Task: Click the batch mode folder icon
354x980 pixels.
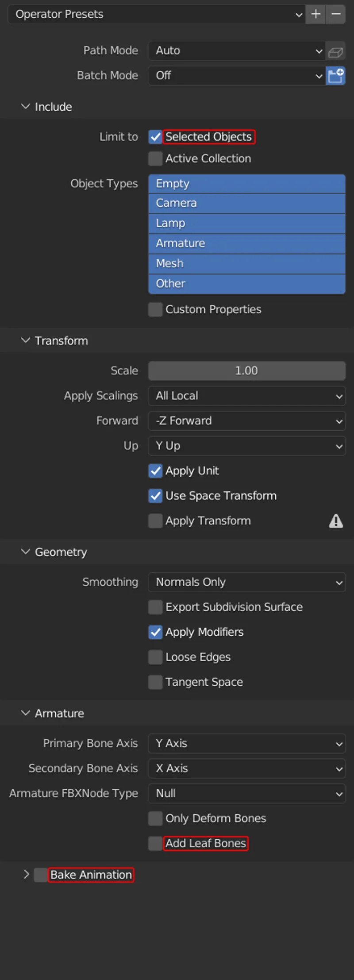Action: 336,76
